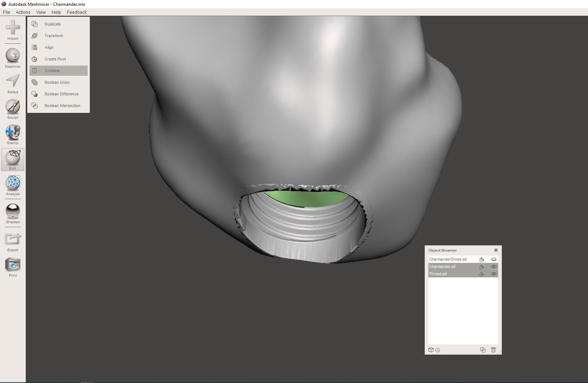Choose Duplicate from the Edit list
Image resolution: width=588 pixels, height=383 pixels.
59,24
